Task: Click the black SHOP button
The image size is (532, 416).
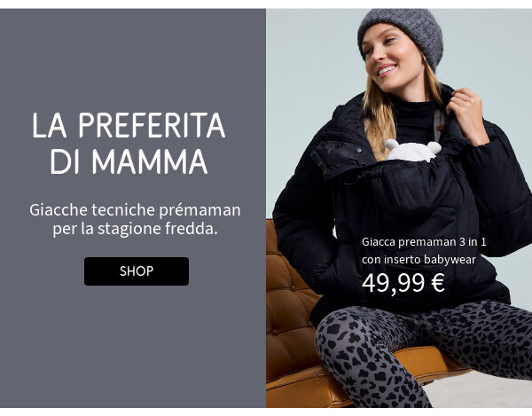Action: [x=137, y=271]
